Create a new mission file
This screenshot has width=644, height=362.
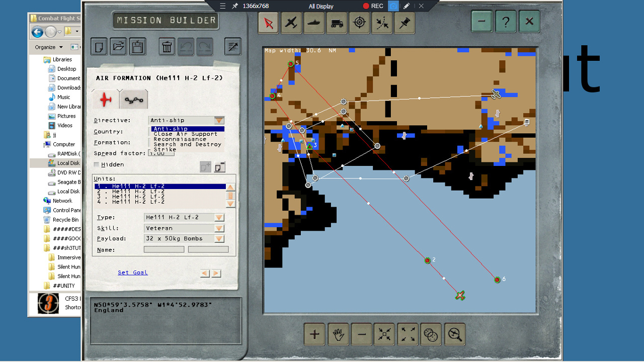click(99, 47)
